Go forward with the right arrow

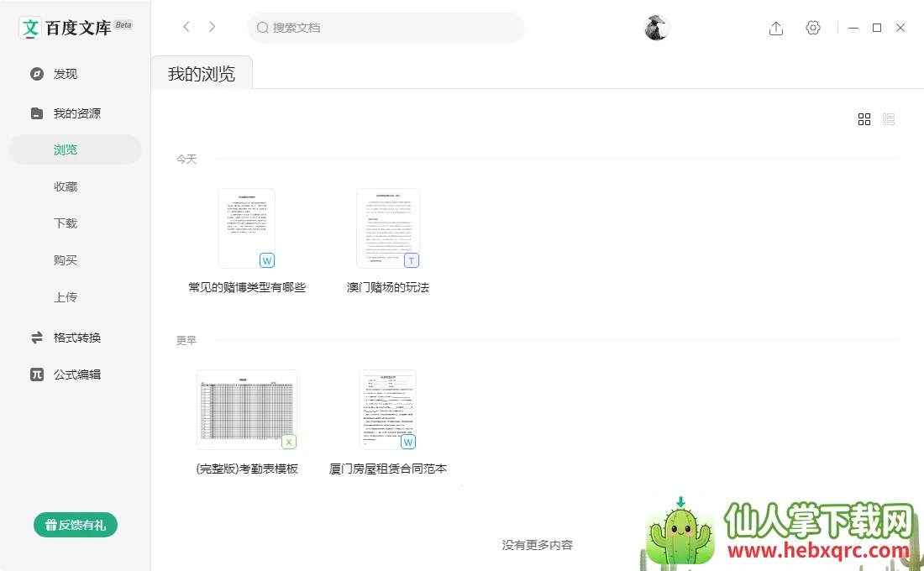[213, 27]
